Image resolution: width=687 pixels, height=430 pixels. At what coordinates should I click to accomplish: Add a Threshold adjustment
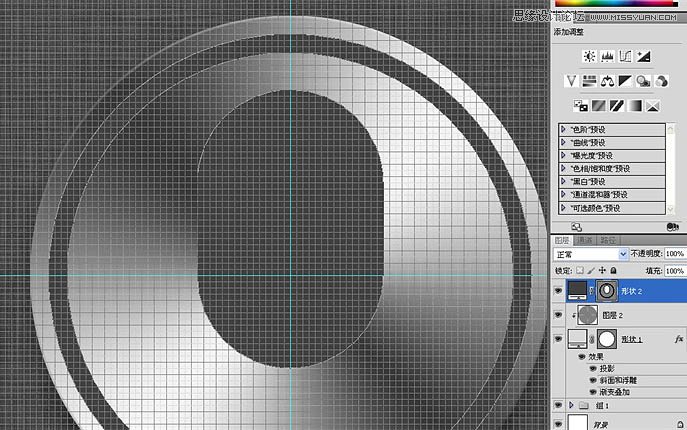click(616, 106)
